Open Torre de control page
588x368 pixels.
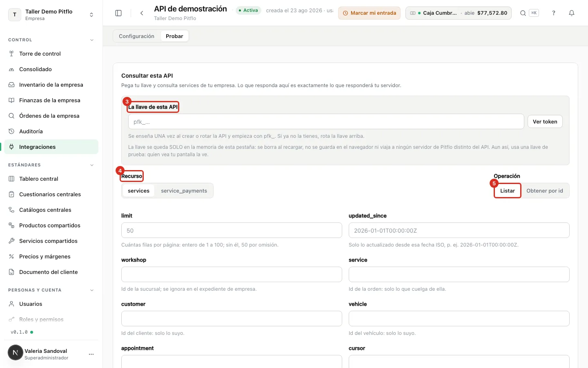pos(51,54)
